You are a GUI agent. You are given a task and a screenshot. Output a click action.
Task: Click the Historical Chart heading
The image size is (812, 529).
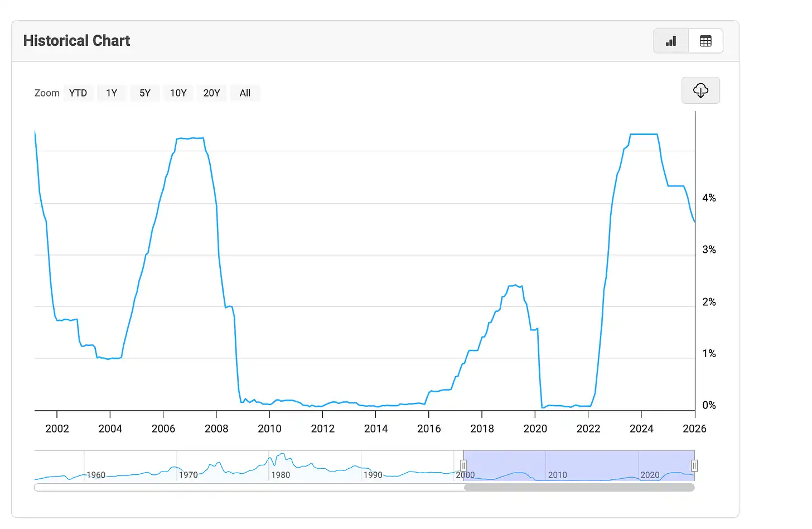point(76,41)
